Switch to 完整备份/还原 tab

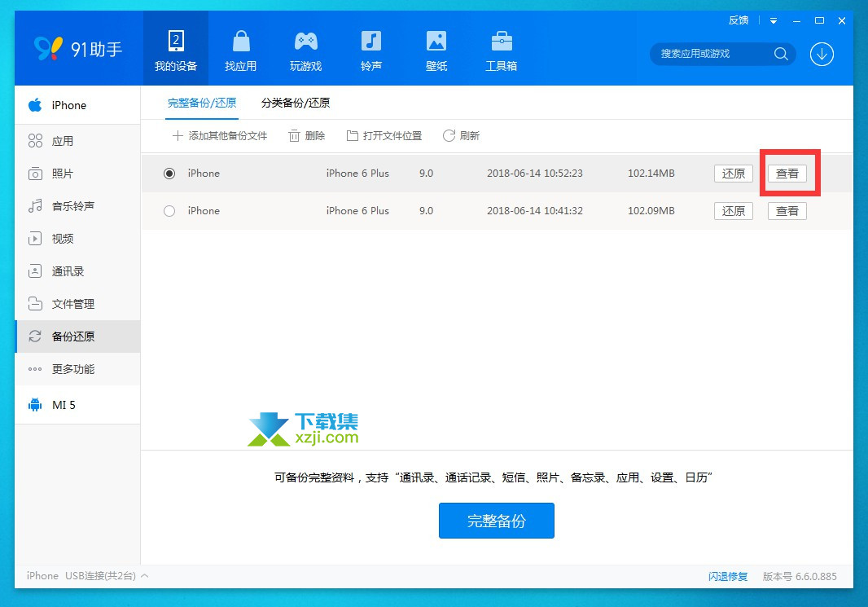tap(202, 103)
